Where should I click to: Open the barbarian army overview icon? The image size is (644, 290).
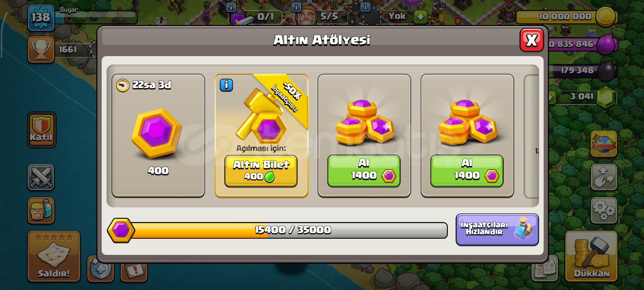[41, 210]
